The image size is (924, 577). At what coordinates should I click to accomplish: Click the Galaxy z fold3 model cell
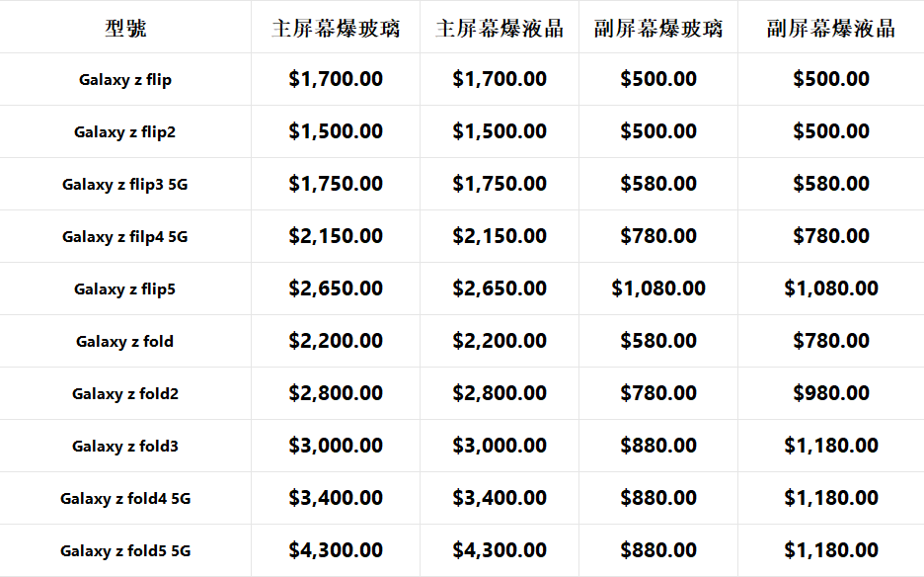pos(125,447)
